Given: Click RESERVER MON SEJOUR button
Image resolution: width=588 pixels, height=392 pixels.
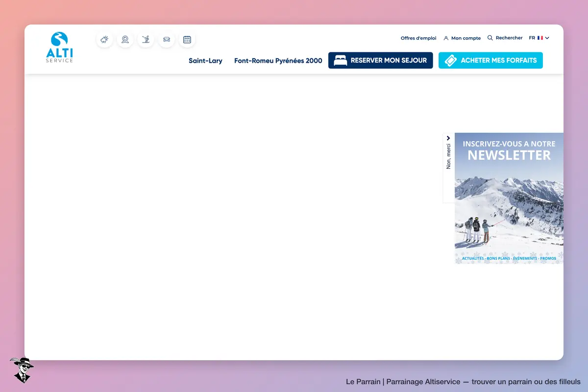Looking at the screenshot, I should [x=381, y=60].
